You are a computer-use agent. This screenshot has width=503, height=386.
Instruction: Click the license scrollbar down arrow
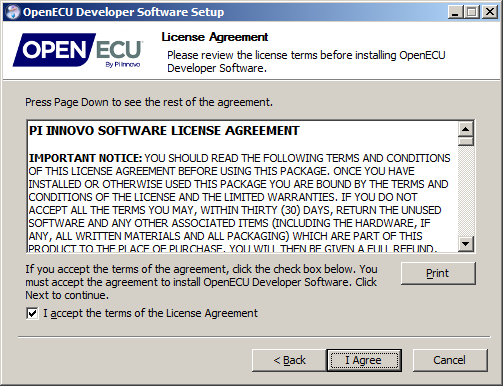(466, 244)
